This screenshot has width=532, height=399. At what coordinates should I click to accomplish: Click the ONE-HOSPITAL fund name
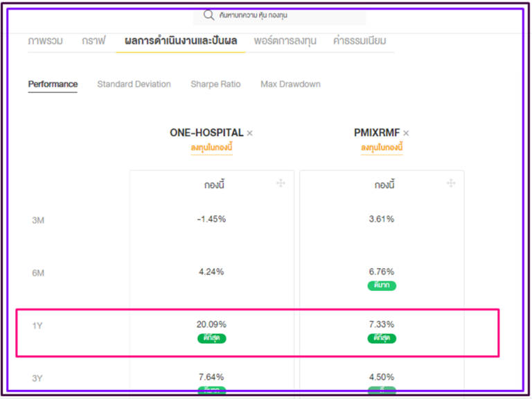coord(206,133)
